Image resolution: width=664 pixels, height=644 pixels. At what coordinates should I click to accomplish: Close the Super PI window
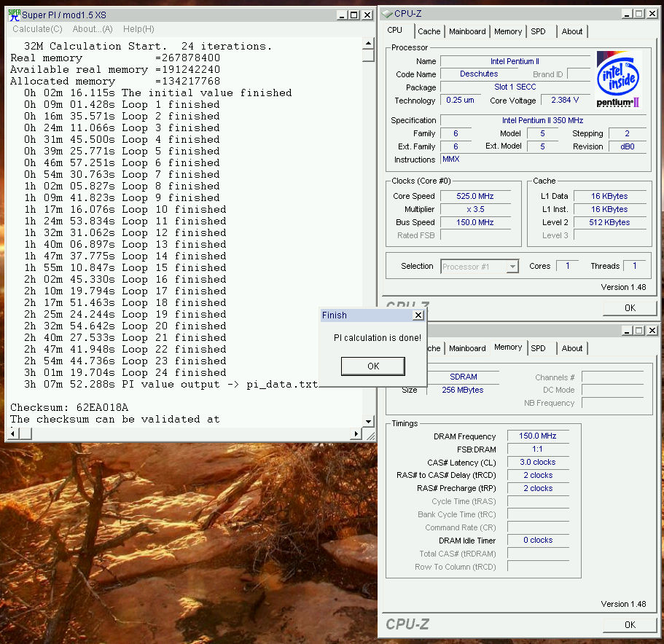coord(367,15)
